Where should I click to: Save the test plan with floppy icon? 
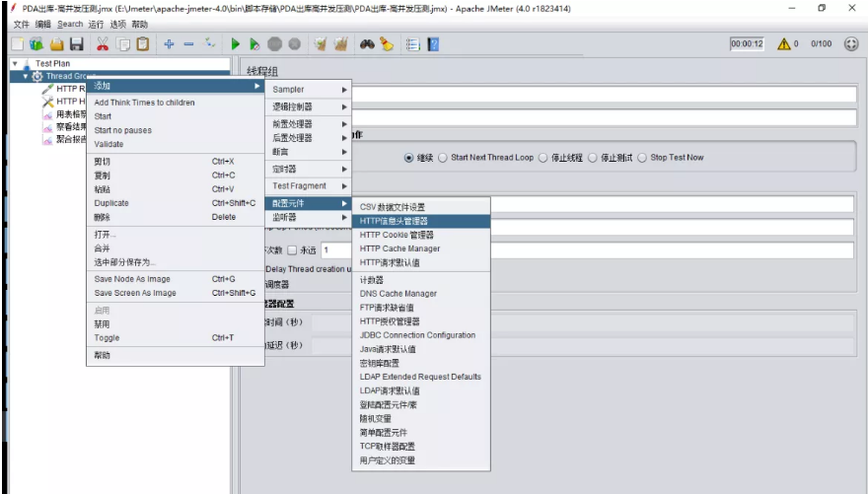pyautogui.click(x=76, y=44)
